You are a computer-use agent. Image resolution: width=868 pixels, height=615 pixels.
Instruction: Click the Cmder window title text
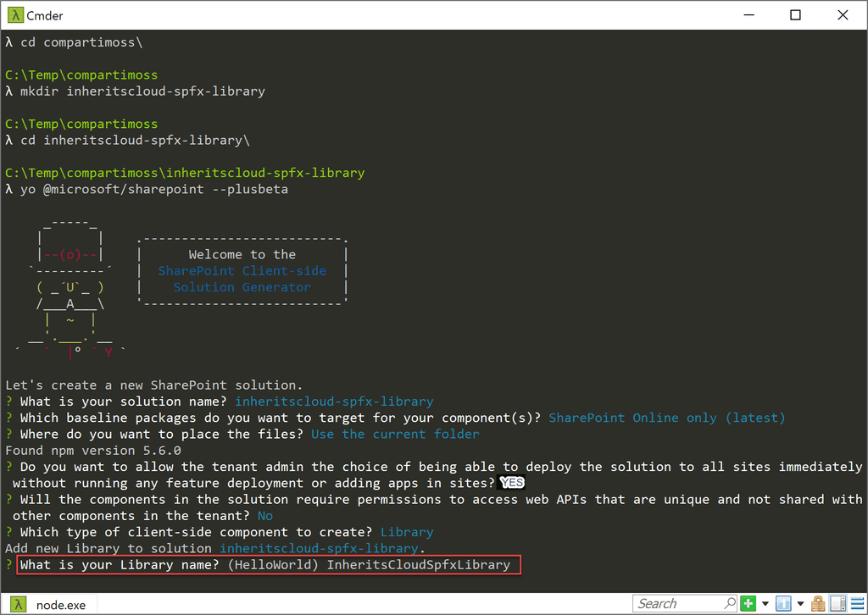[x=45, y=15]
